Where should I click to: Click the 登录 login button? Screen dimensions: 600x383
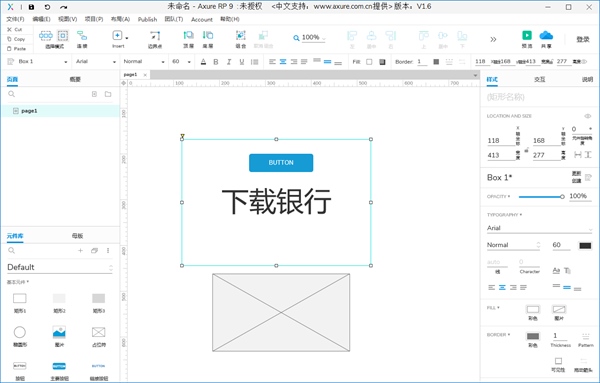583,39
